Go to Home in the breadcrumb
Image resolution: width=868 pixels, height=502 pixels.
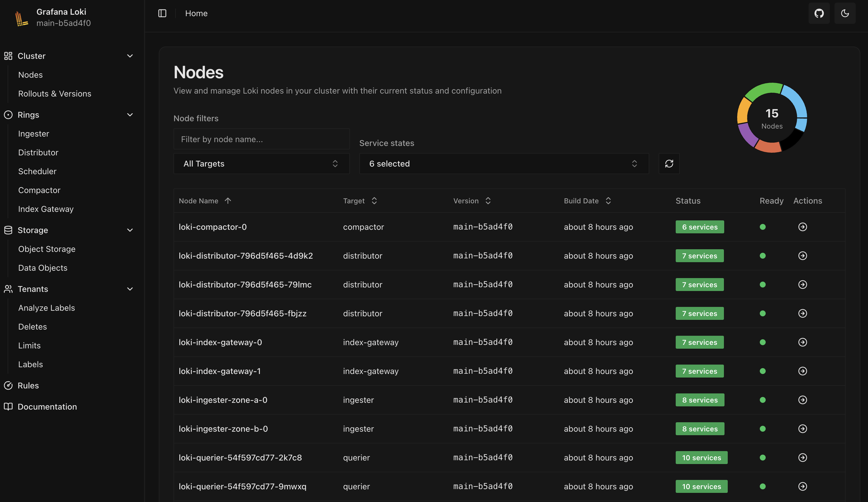click(196, 13)
